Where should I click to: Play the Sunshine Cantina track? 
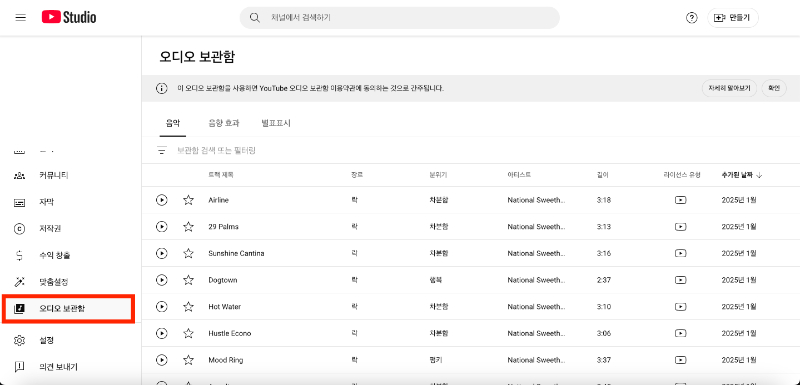coord(162,253)
